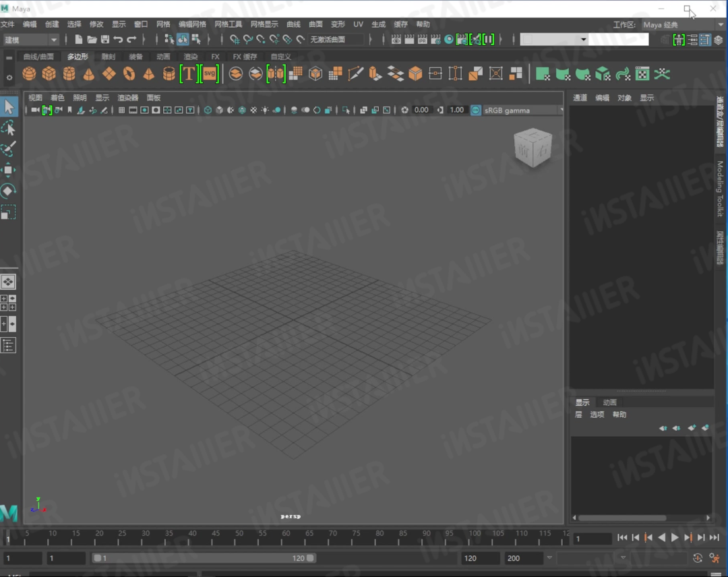The image size is (728, 577).
Task: Click the current frame field
Action: [592, 539]
